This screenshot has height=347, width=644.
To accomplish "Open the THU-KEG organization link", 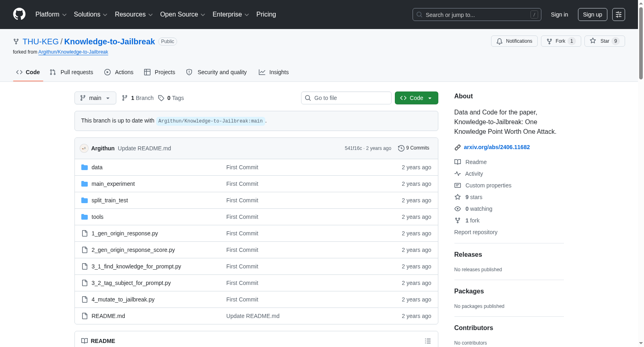I will [41, 42].
